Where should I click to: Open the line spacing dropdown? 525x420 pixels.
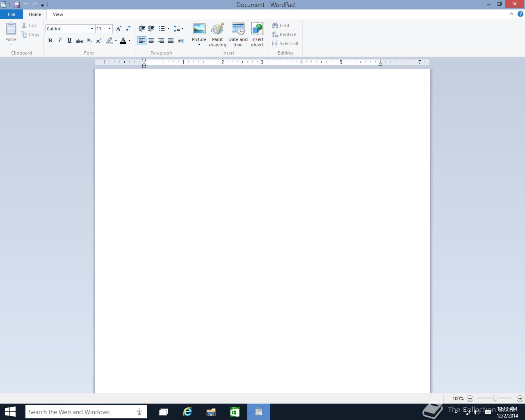point(178,29)
